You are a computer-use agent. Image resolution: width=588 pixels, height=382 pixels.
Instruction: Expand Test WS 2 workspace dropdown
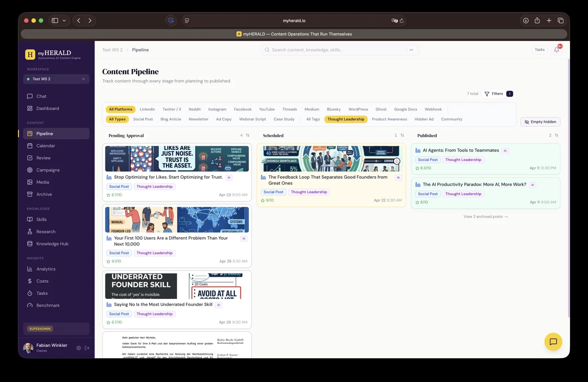[x=56, y=79]
